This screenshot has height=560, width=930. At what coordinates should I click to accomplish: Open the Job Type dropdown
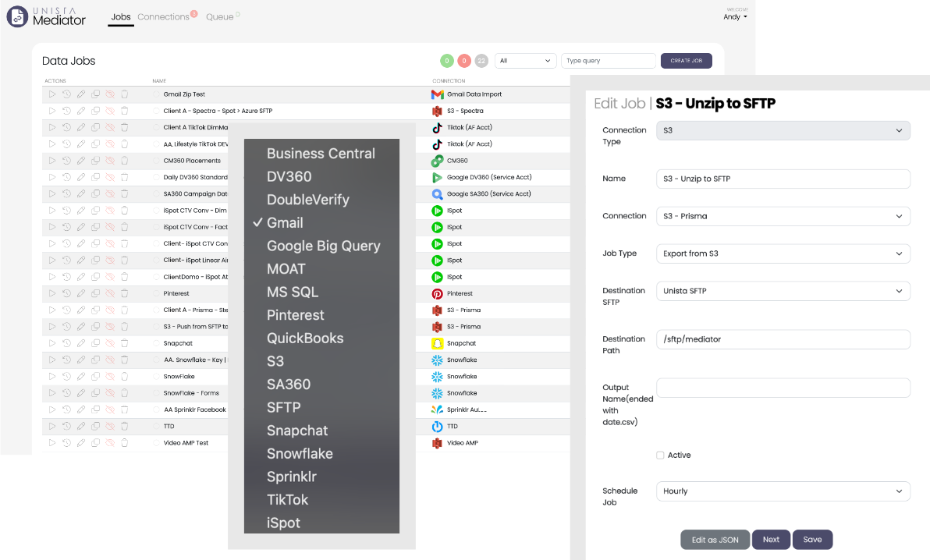[x=783, y=253]
